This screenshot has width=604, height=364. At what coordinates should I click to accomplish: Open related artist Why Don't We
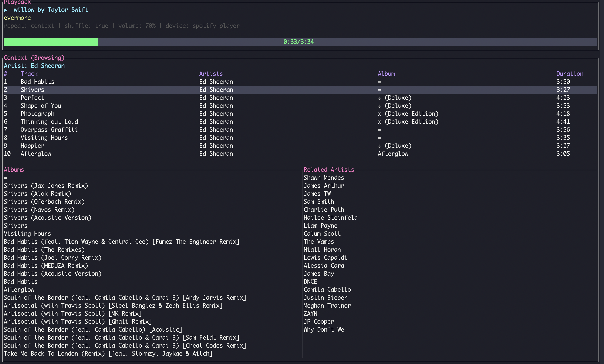coord(324,330)
